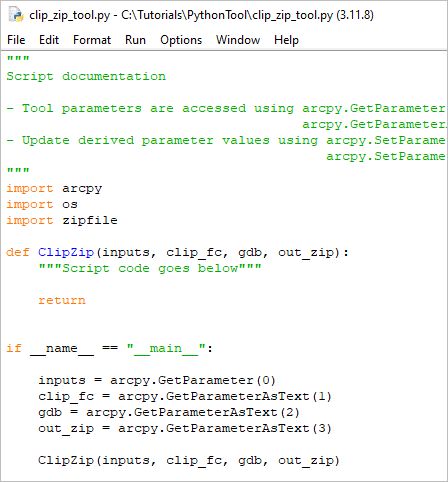Open the Edit menu
Viewport: 448px width, 482px height.
(x=49, y=40)
